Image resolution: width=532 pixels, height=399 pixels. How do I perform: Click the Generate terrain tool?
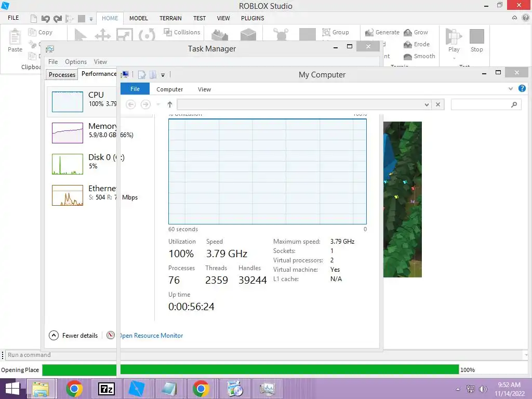pos(382,32)
